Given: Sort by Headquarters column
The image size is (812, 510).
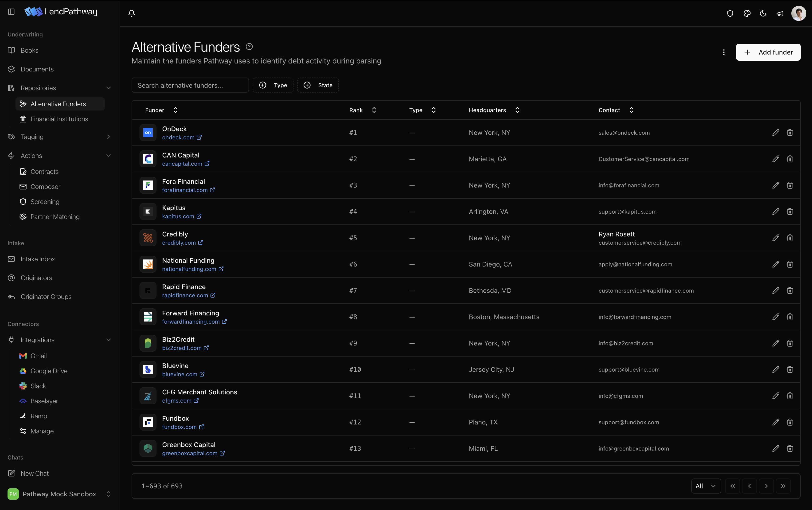Looking at the screenshot, I should [x=494, y=110].
